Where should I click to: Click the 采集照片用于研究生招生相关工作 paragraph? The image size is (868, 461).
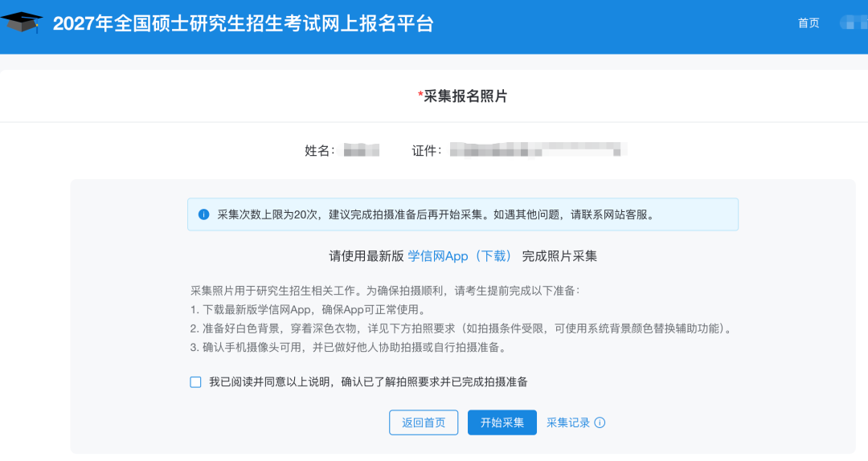coord(385,291)
